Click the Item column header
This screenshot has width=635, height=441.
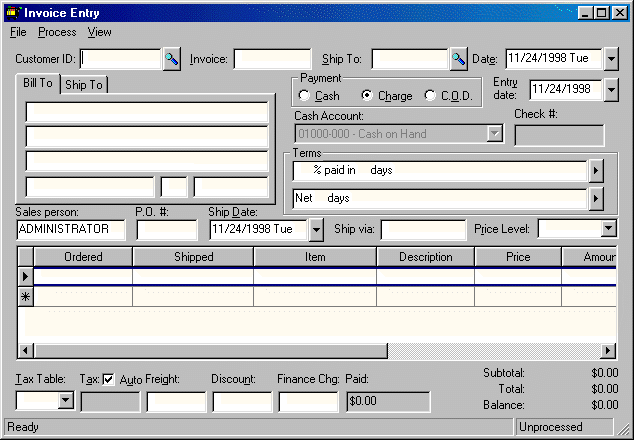(315, 257)
